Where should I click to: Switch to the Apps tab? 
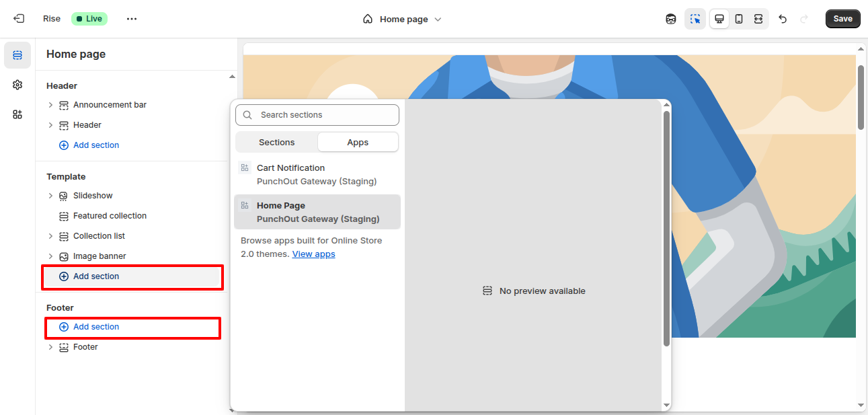point(358,143)
